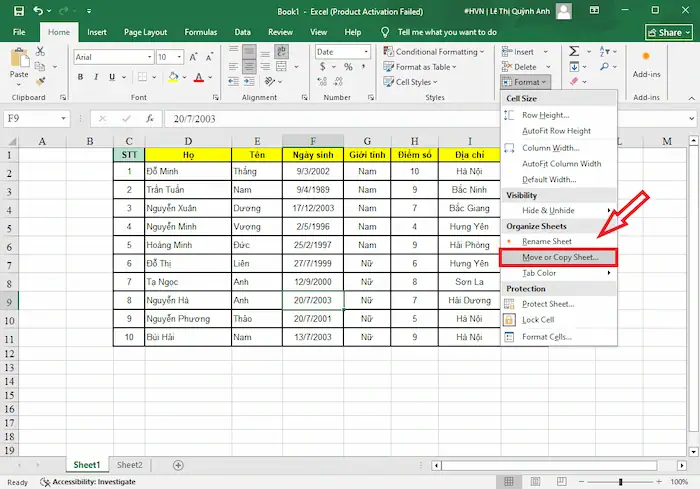Switch to the Sheet2 tab

[129, 465]
